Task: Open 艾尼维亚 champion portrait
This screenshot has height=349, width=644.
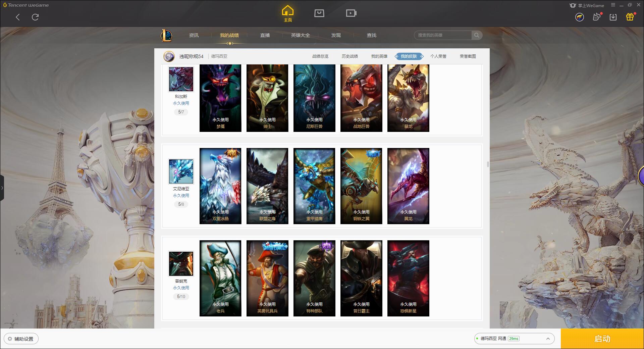Action: click(x=181, y=171)
